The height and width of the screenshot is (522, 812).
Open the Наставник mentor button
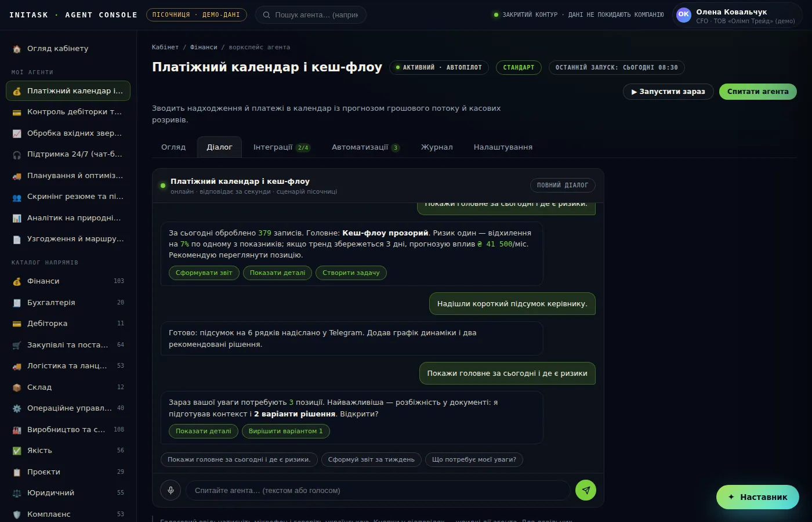(x=757, y=497)
